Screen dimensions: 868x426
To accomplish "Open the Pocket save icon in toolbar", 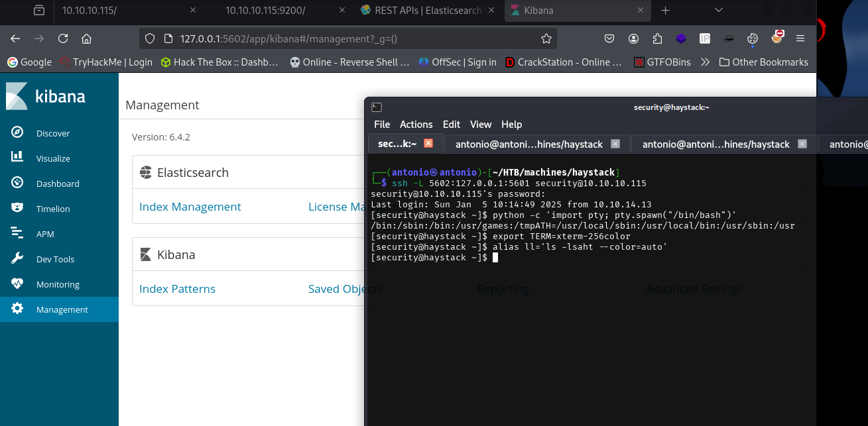I will coord(609,38).
